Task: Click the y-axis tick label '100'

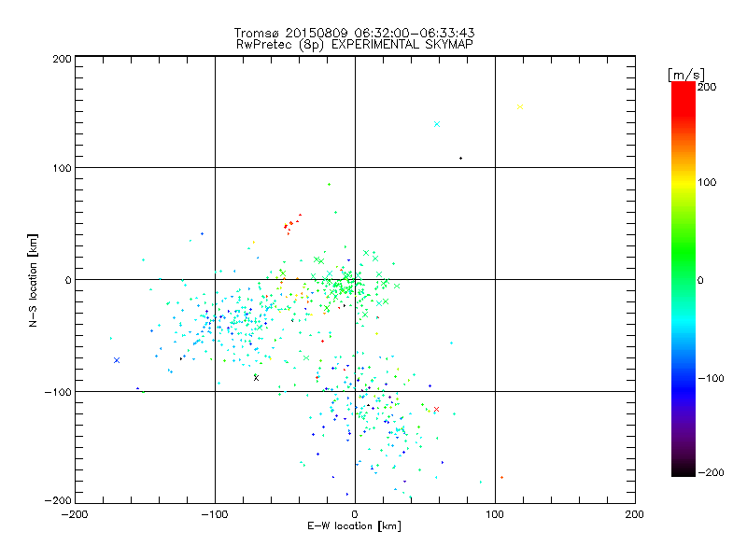Action: (x=62, y=168)
